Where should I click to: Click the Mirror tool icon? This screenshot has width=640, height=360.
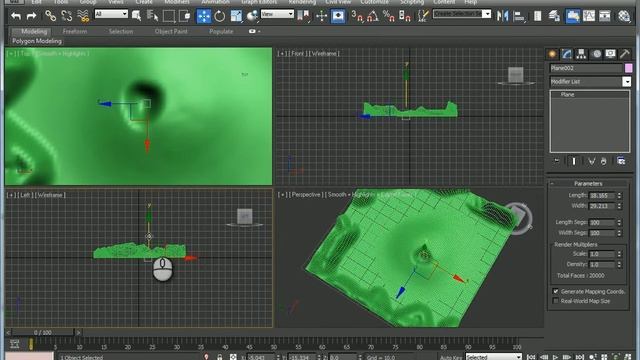(x=502, y=16)
